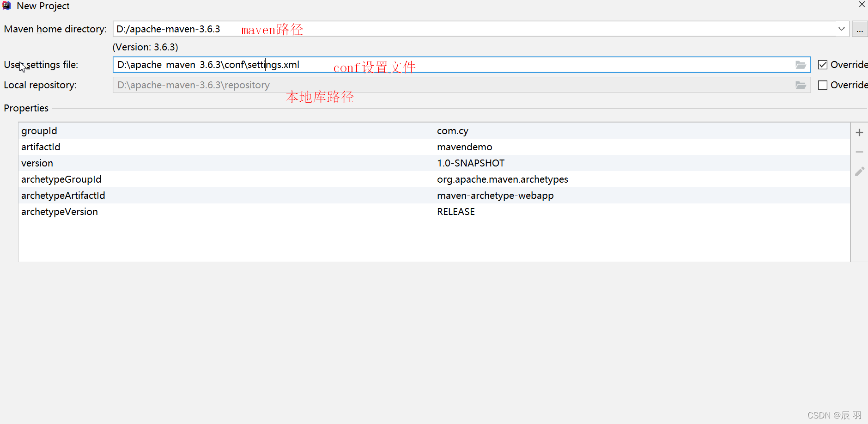The image size is (868, 424).
Task: Click the maven-archetype-webapp value
Action: coord(495,196)
